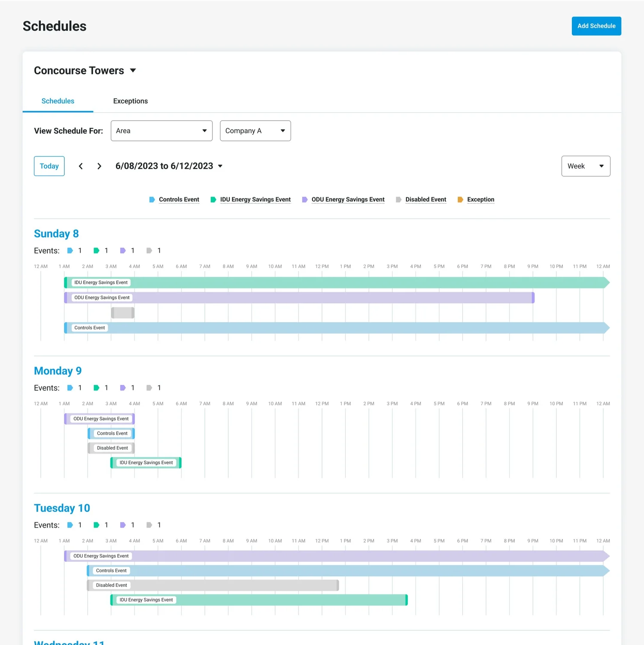
Task: Switch to the Exceptions tab
Action: click(131, 101)
